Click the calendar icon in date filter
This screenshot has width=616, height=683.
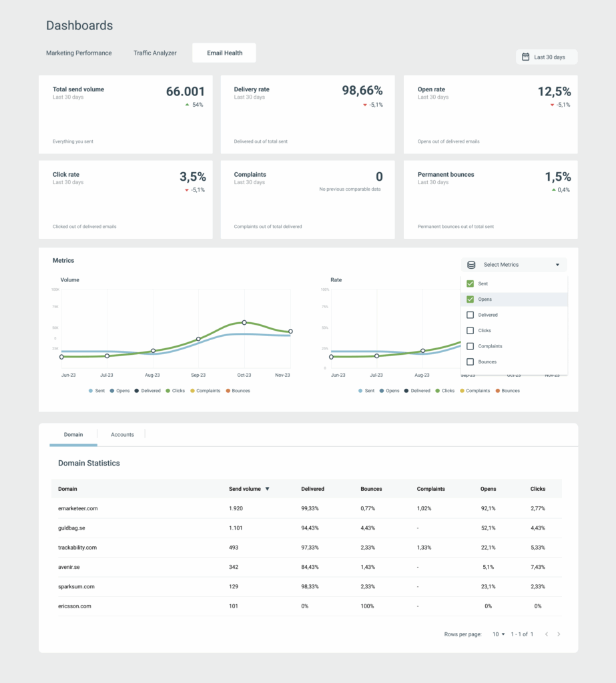pyautogui.click(x=525, y=57)
